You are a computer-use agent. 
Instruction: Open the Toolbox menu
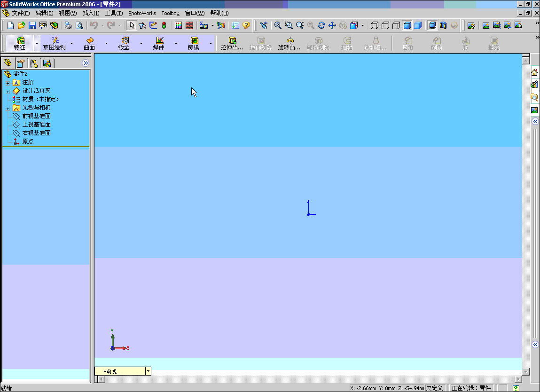coord(171,13)
